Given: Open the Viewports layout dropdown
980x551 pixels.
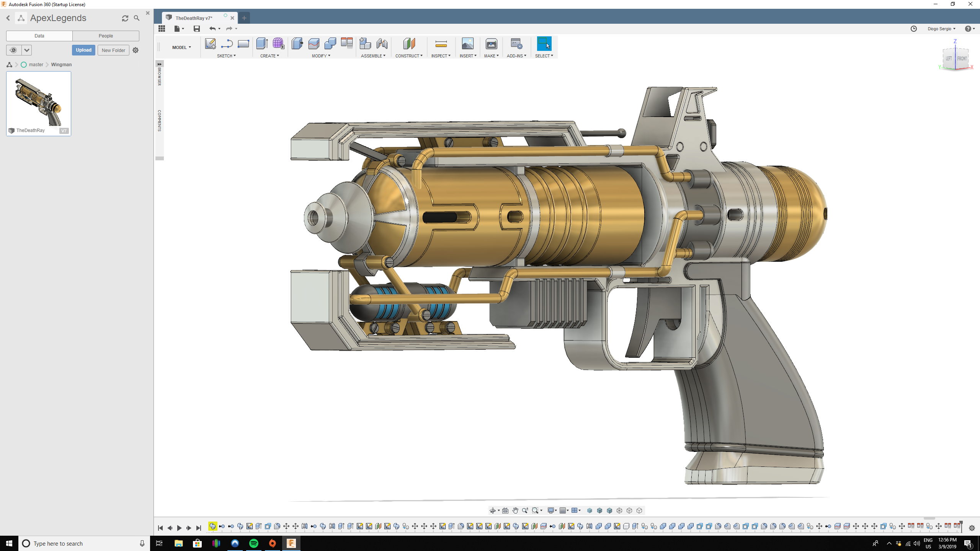Looking at the screenshot, I should (x=576, y=510).
